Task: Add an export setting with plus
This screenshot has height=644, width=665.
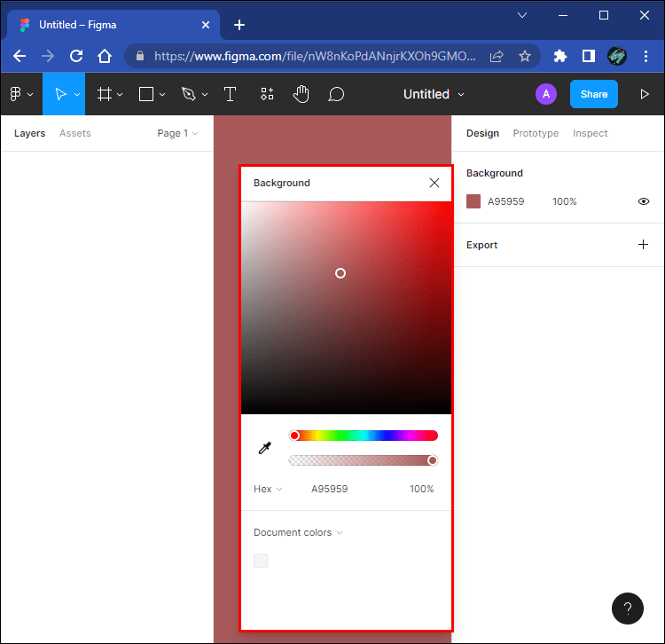Action: pos(644,245)
